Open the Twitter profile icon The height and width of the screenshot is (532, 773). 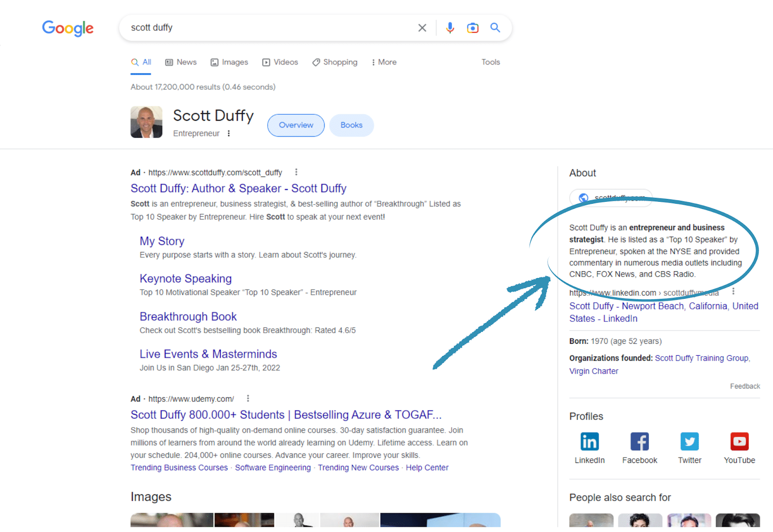689,441
